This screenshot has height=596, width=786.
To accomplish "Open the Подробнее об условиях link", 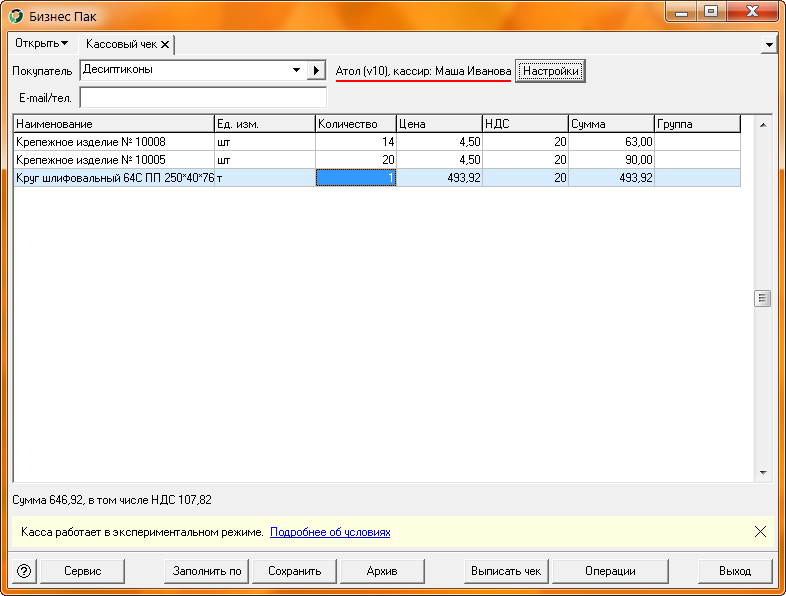I will 330,533.
